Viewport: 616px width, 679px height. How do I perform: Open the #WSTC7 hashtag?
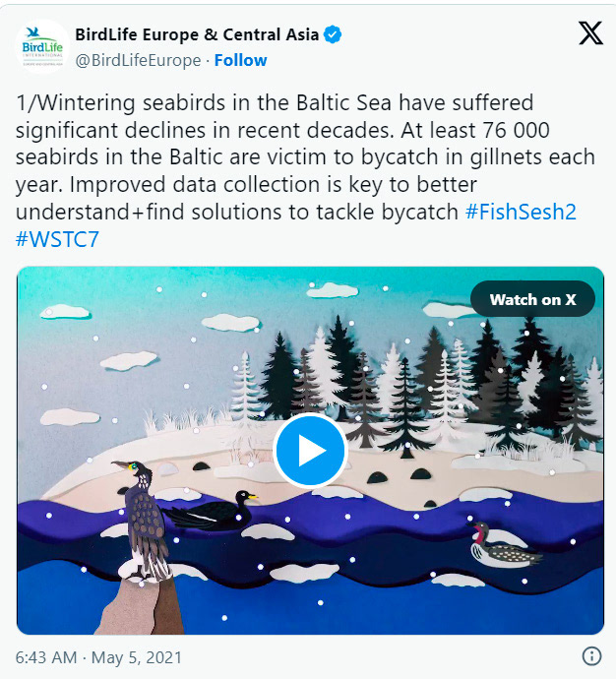click(57, 239)
